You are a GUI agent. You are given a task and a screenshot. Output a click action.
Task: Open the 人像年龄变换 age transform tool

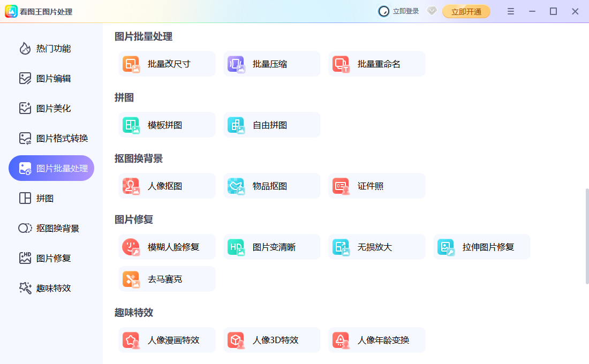[376, 339]
